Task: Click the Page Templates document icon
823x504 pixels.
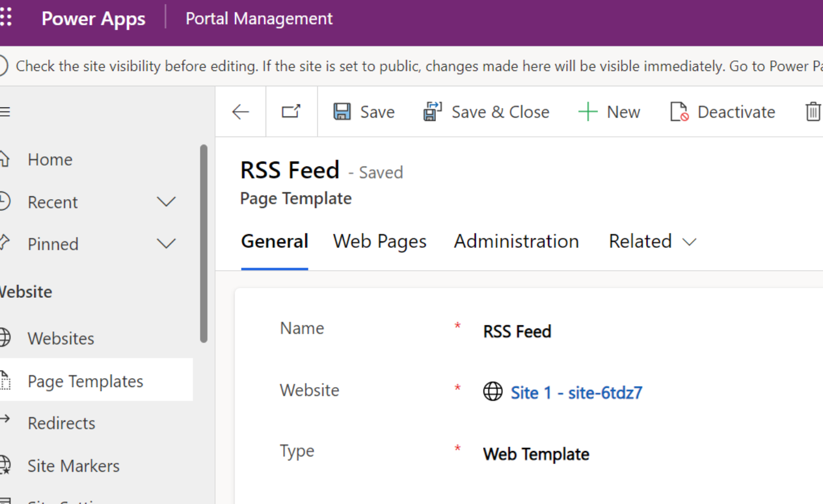Action: point(5,381)
